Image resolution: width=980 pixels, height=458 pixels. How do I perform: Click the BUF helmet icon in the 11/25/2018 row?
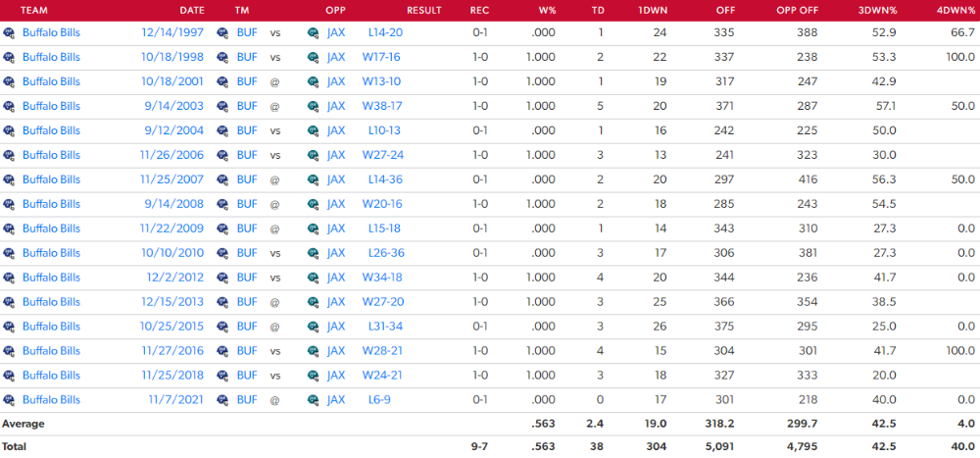(x=222, y=375)
